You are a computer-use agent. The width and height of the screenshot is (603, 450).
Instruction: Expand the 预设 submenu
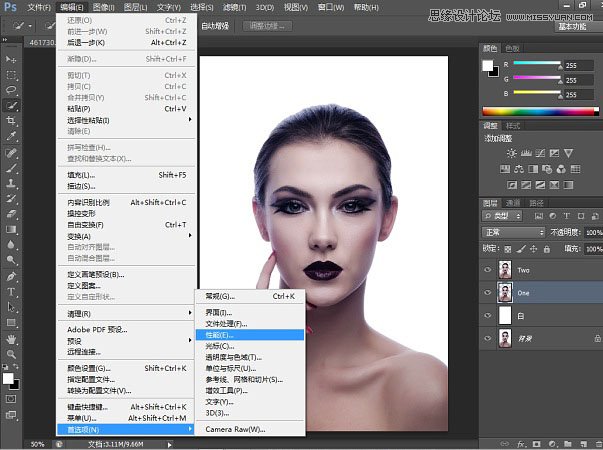(x=127, y=341)
